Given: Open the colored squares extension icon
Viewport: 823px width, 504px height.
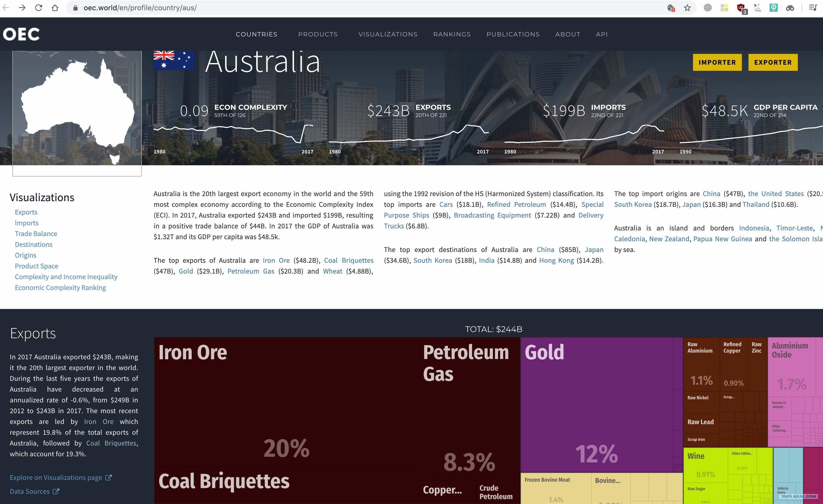Looking at the screenshot, I should point(724,8).
